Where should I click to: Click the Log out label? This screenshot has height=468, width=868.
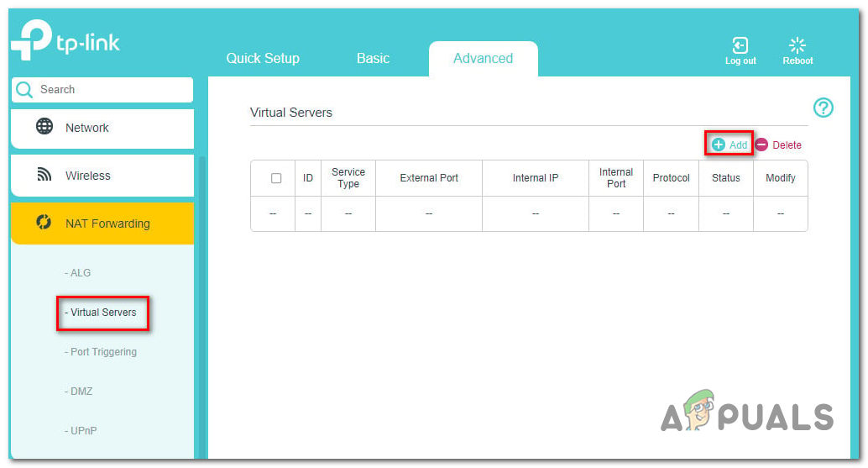point(740,61)
